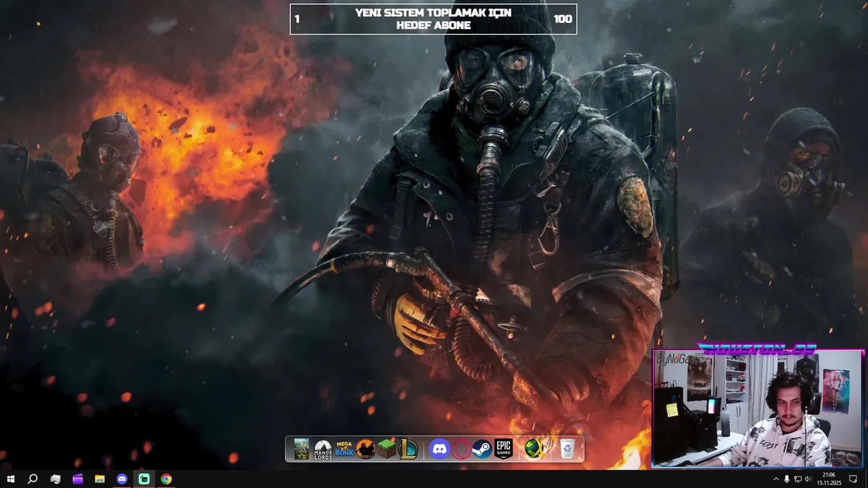Launch Manor Lords from the dock
The width and height of the screenshot is (868, 488).
click(323, 449)
